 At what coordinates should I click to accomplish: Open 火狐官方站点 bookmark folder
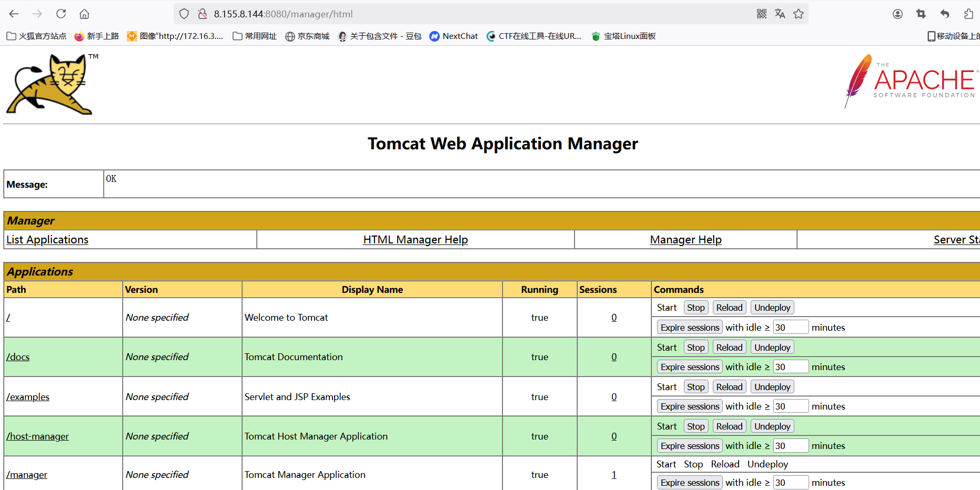(36, 36)
